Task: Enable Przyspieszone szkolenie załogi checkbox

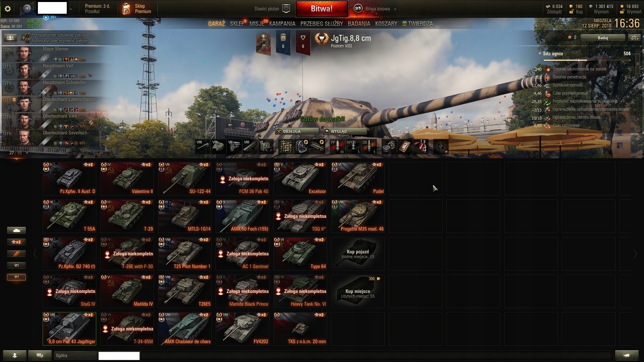Action: pos(28,35)
